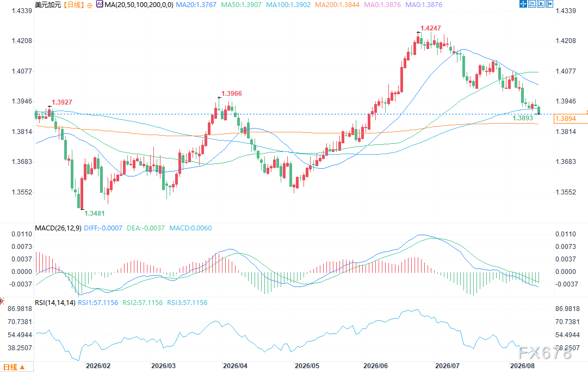Toggle the crosshair cursor tool
The height and width of the screenshot is (372, 588).
tap(523, 4)
